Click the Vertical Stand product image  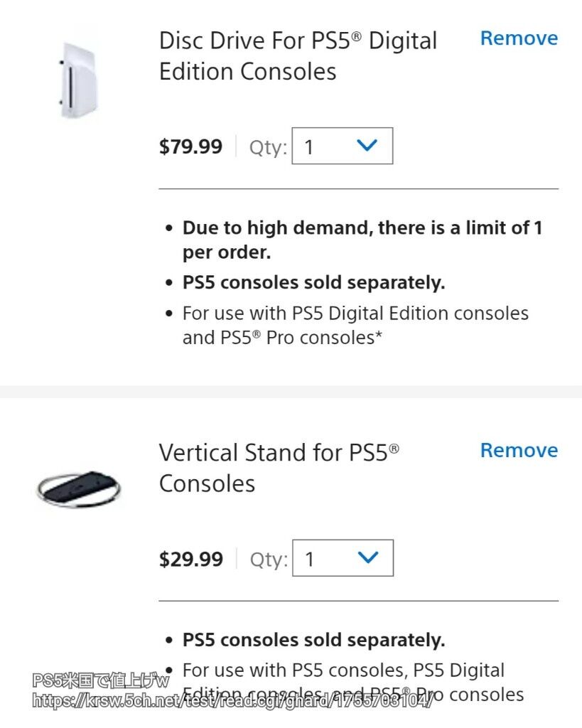78,488
